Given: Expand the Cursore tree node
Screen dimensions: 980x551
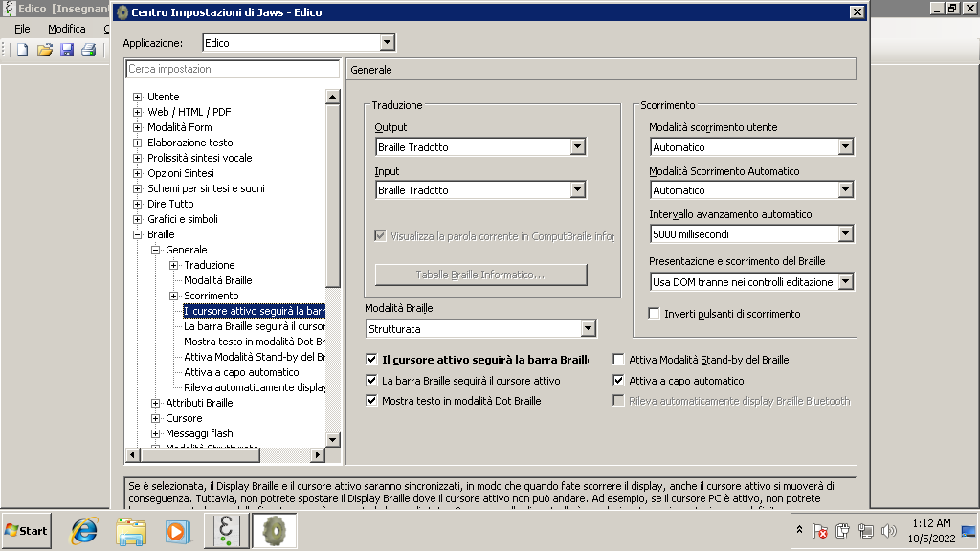Looking at the screenshot, I should tap(156, 419).
